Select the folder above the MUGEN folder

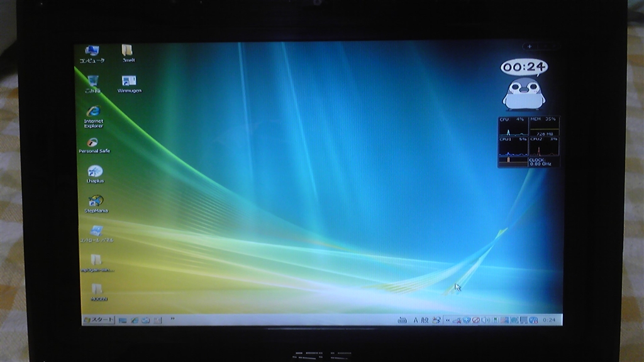point(96,263)
